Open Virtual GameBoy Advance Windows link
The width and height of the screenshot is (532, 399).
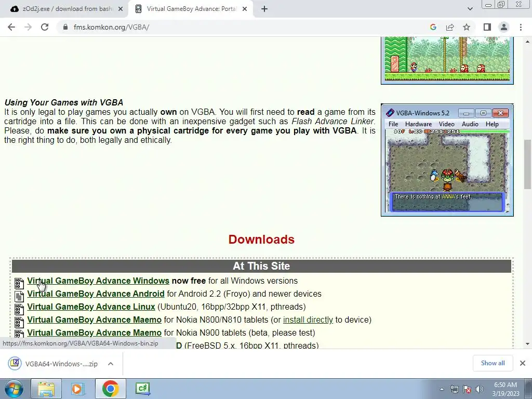pos(98,281)
